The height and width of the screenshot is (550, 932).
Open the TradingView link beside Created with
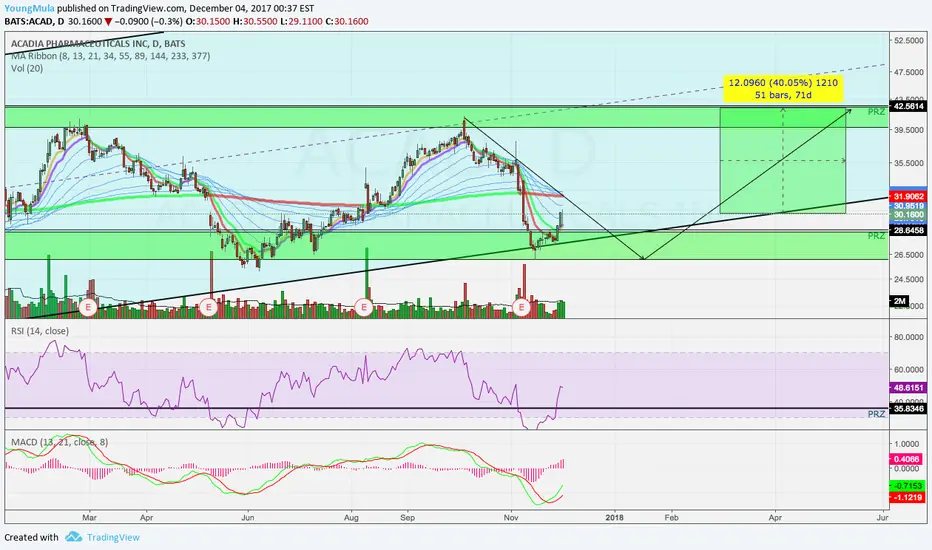(113, 538)
